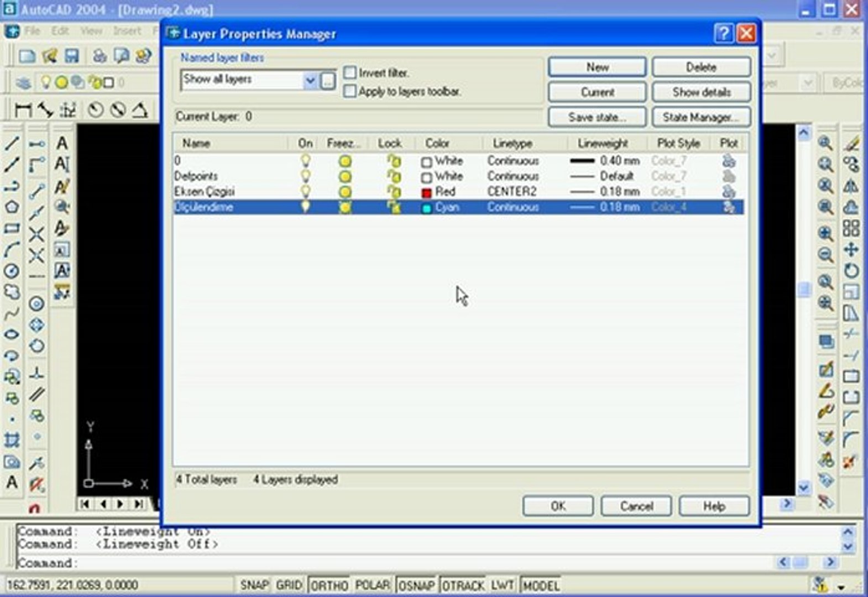Select the Circle draw tool
This screenshot has height=597, width=868.
[x=12, y=271]
